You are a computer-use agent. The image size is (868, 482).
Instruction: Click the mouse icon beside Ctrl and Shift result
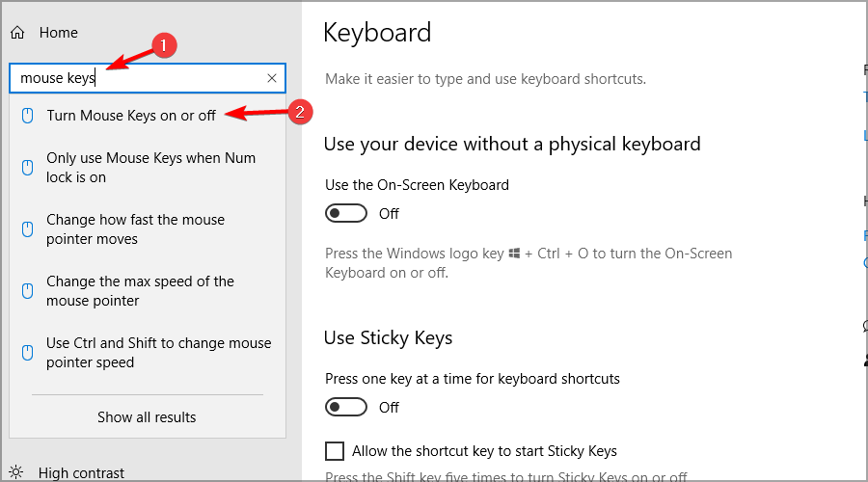[x=27, y=353]
